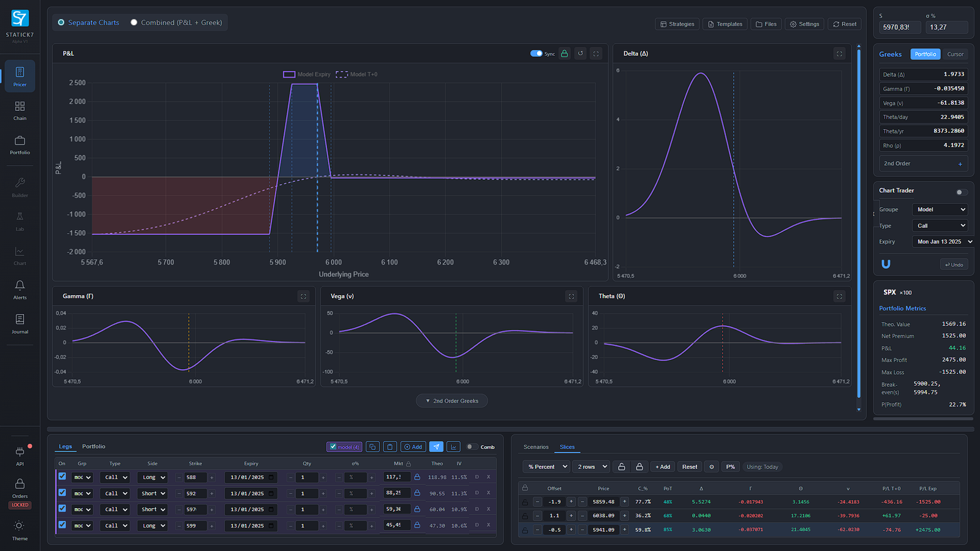
Task: Open the Journal page from the sidebar
Action: tap(20, 324)
